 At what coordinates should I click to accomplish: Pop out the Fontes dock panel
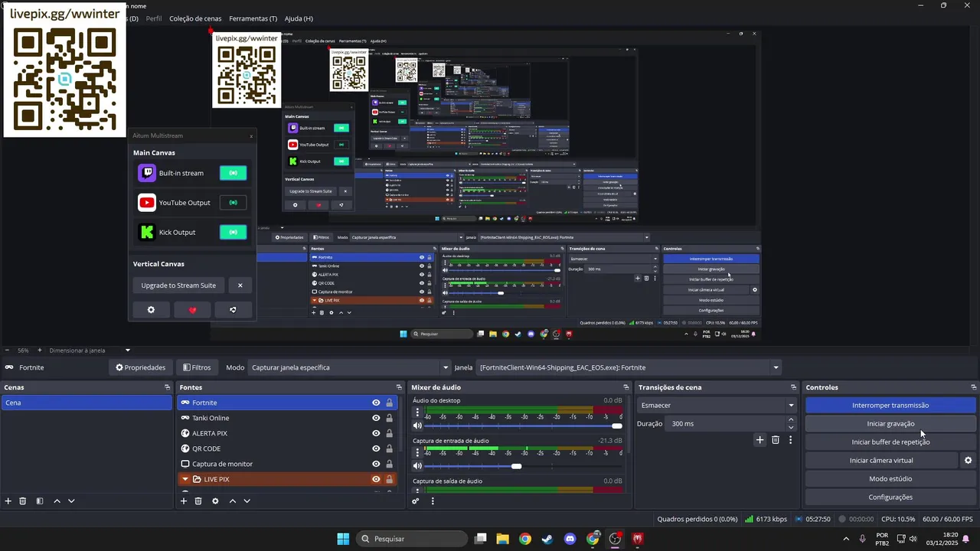(x=399, y=387)
